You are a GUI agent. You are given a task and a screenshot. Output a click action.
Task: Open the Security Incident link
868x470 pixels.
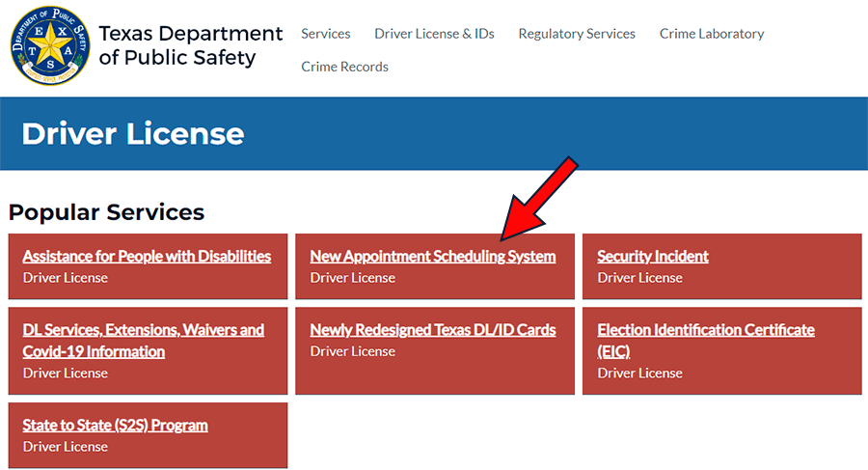click(653, 256)
